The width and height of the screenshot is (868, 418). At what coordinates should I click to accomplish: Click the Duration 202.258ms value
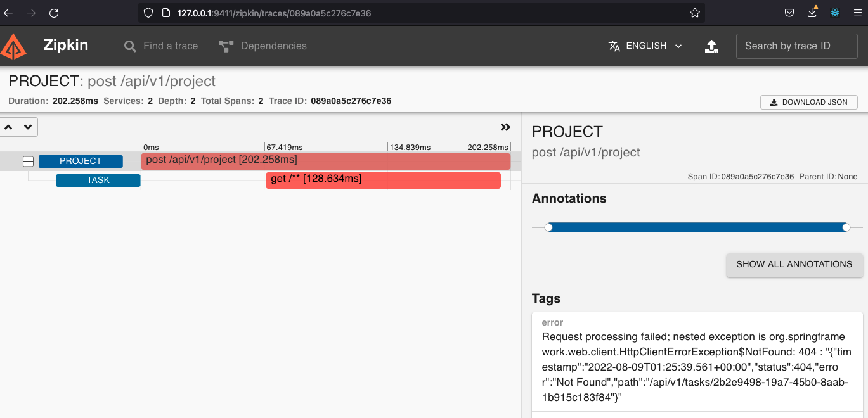(75, 101)
